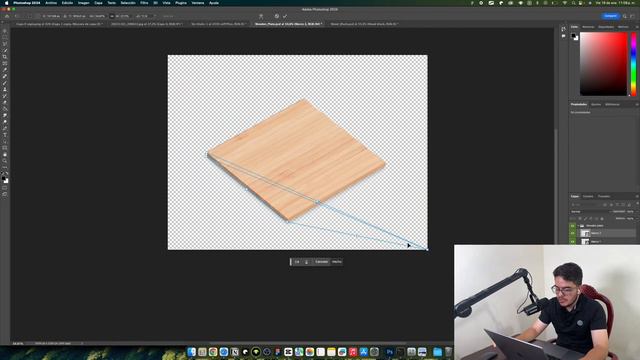Select the History Brush tool
The width and height of the screenshot is (640, 360).
tap(5, 96)
